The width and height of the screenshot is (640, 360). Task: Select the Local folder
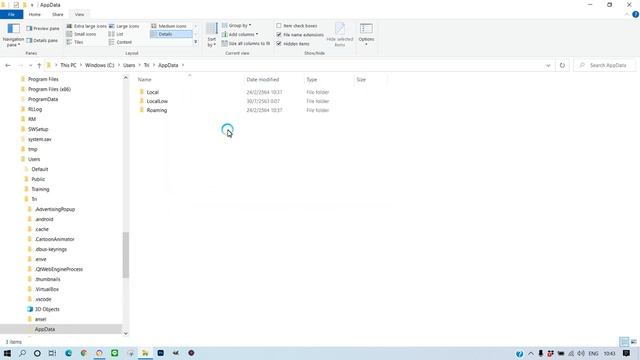[153, 92]
